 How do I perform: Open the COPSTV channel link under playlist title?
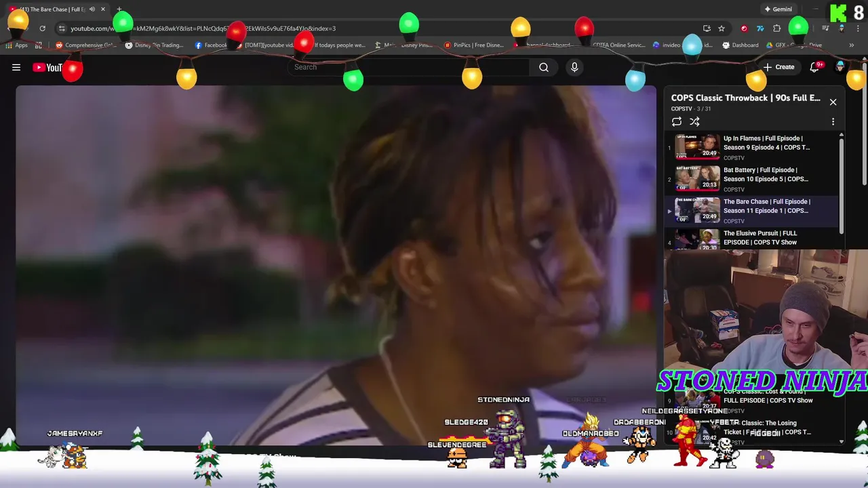click(x=681, y=108)
